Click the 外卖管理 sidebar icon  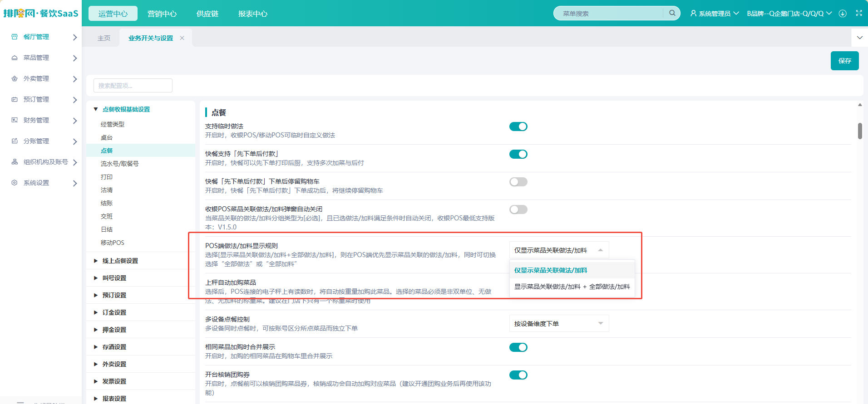click(15, 78)
